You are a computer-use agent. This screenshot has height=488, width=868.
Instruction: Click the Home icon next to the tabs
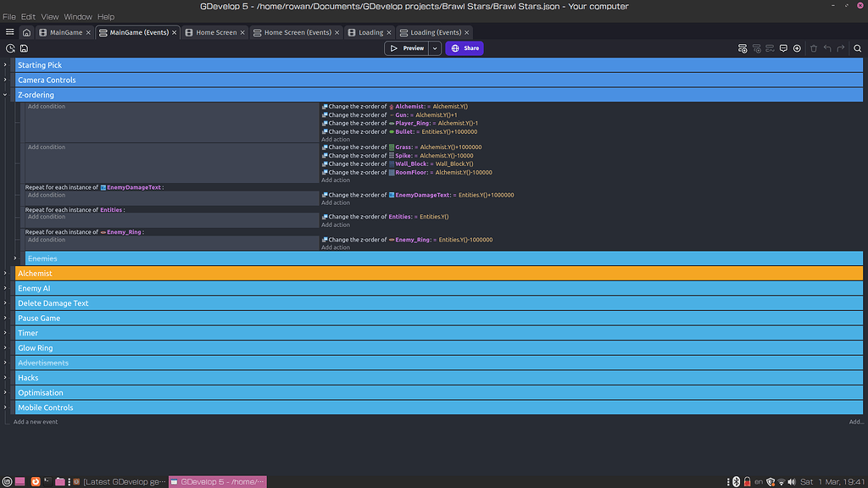(28, 32)
